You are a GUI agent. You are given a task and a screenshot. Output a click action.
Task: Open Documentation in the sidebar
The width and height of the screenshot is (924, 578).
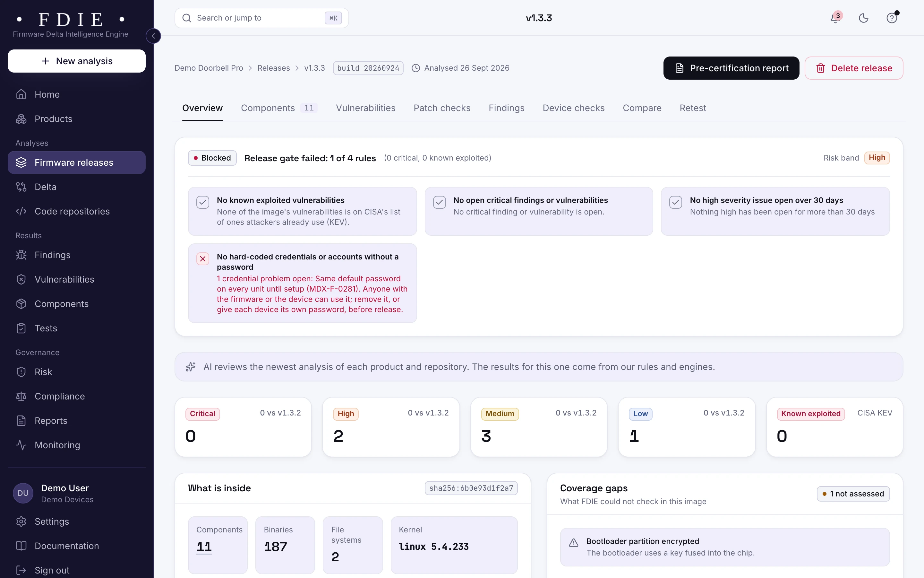click(x=77, y=546)
